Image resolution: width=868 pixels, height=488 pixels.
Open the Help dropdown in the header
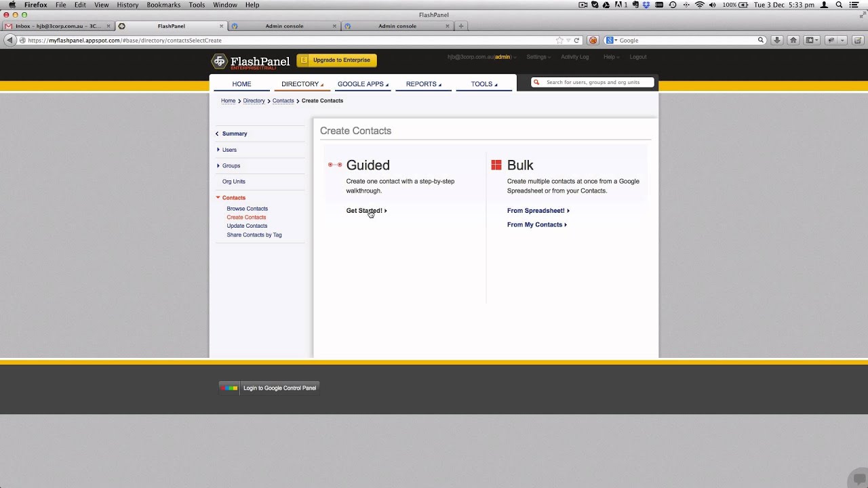(x=611, y=57)
